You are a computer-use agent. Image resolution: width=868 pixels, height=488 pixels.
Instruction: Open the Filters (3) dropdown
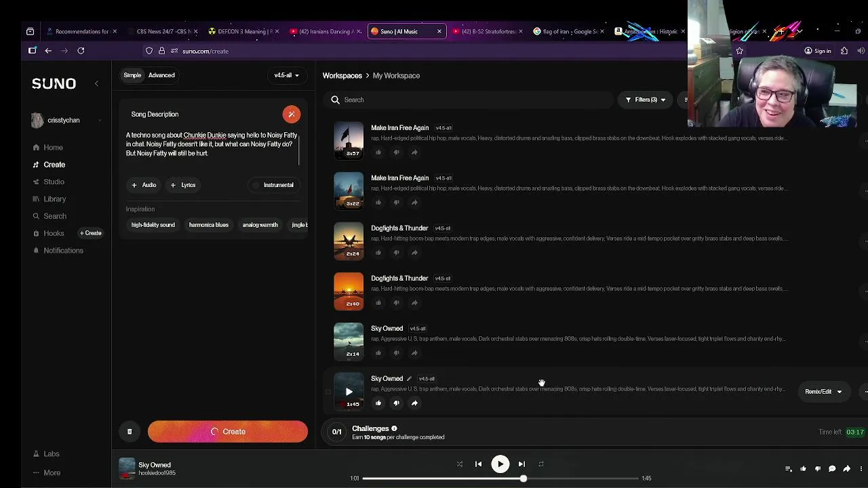[645, 100]
